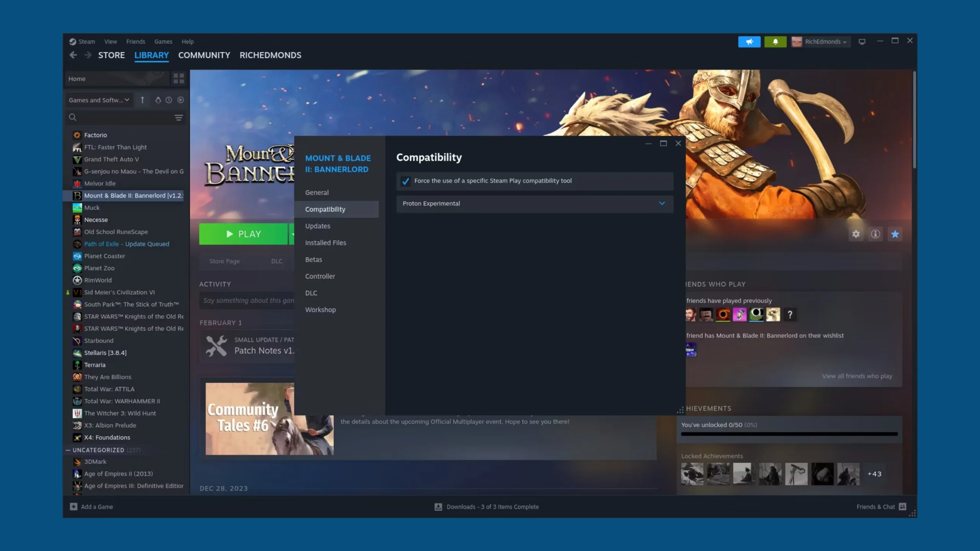Toggle the favorite star icon
This screenshot has width=980, height=551.
pos(895,234)
